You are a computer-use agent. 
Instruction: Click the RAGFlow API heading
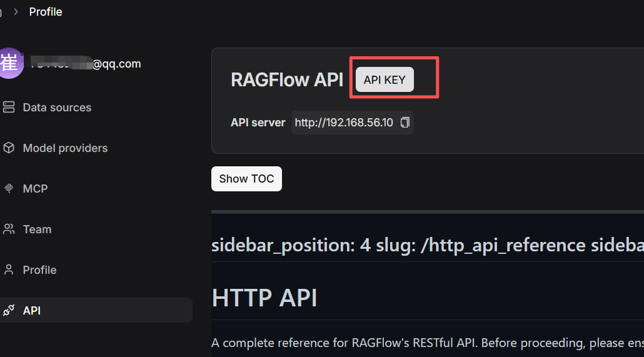tap(287, 79)
